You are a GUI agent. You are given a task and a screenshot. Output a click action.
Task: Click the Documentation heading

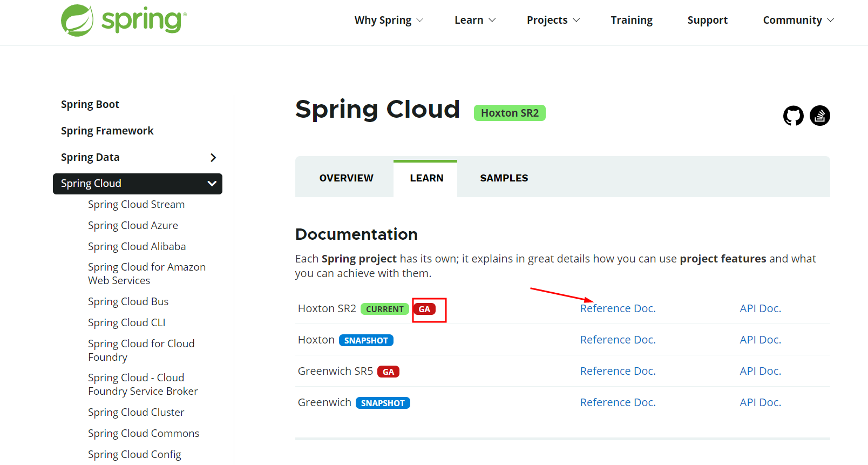click(x=356, y=234)
